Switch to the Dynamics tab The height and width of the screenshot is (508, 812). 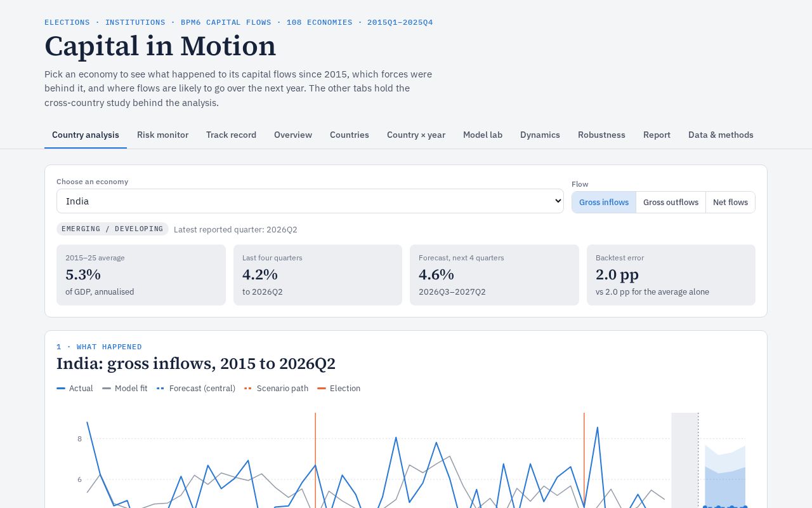pyautogui.click(x=540, y=135)
